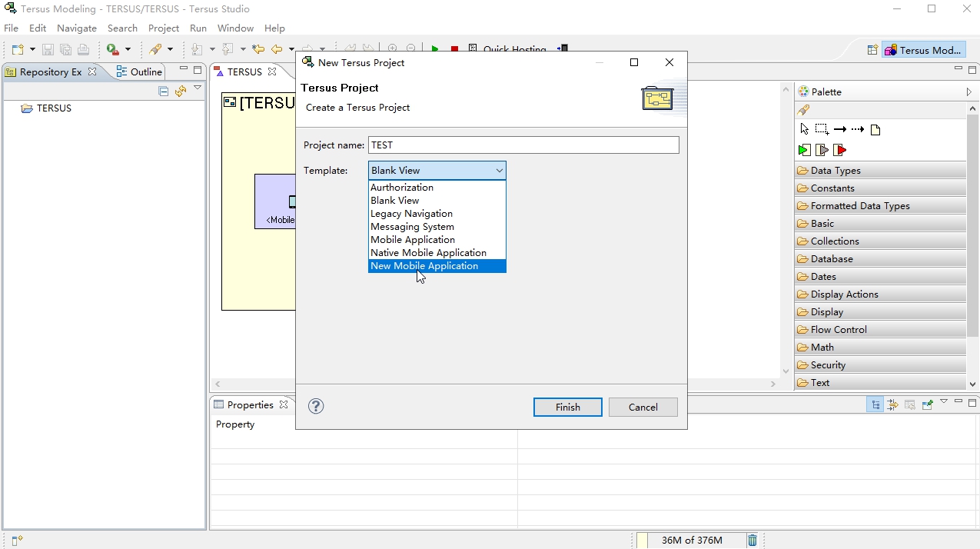The height and width of the screenshot is (549, 980).
Task: Add a gray exit slot from Palette
Action: click(822, 150)
